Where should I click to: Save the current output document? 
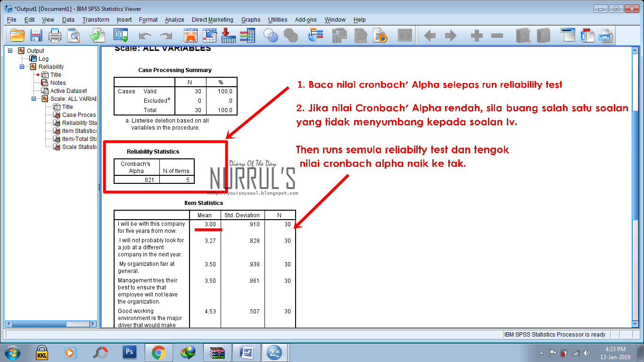[36, 35]
